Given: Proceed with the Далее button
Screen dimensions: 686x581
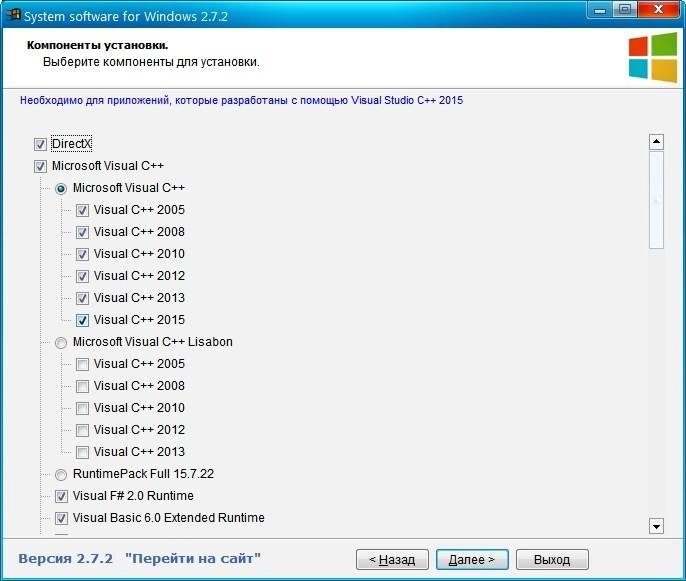Looking at the screenshot, I should coord(472,560).
